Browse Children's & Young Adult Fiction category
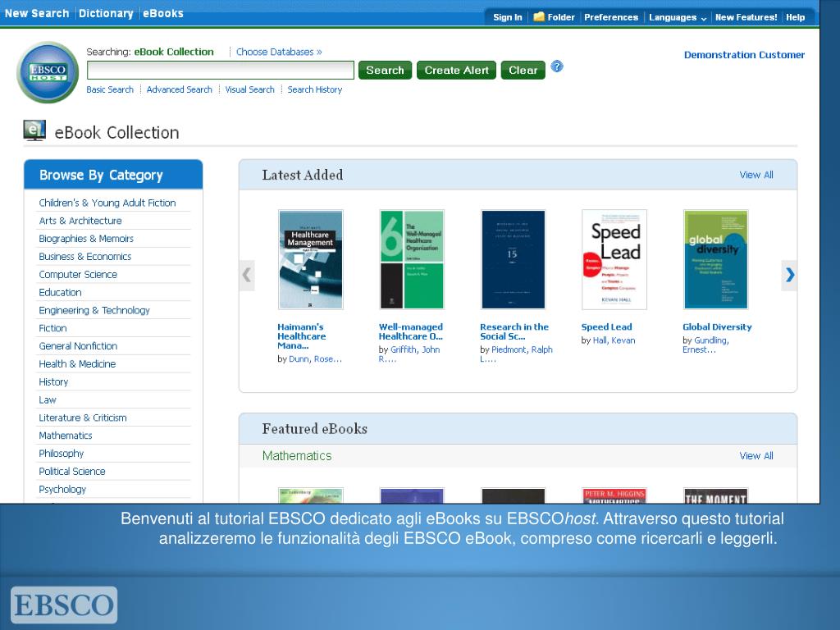This screenshot has width=840, height=630. coord(107,203)
